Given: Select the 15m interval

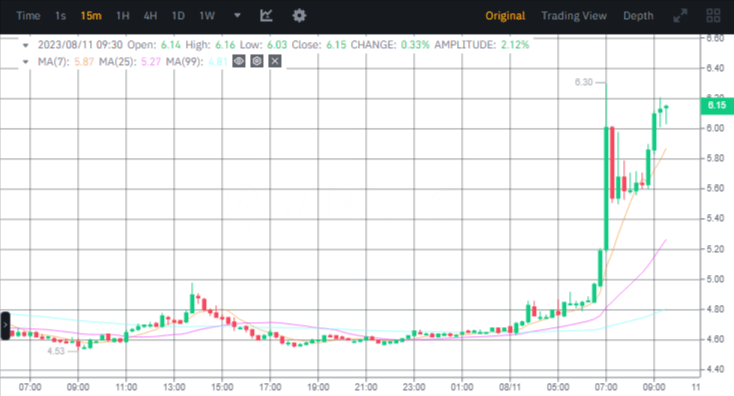Looking at the screenshot, I should pyautogui.click(x=91, y=16).
